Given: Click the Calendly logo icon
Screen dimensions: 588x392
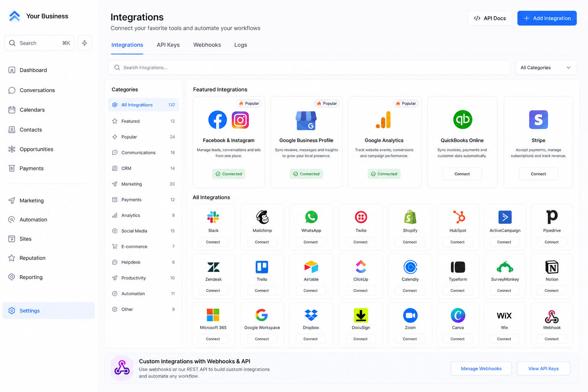Looking at the screenshot, I should (x=410, y=267).
